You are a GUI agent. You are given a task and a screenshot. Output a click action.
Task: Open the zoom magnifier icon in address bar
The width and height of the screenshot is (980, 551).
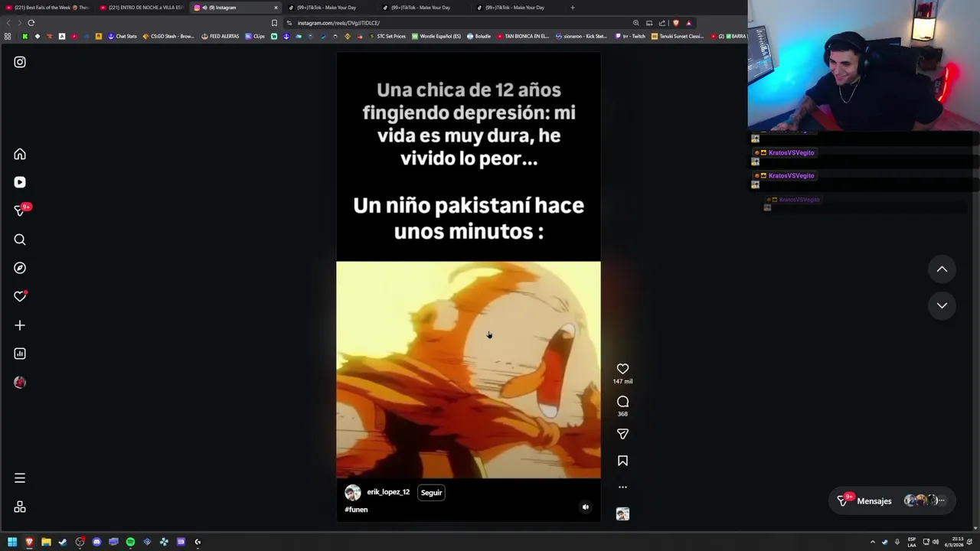(635, 23)
